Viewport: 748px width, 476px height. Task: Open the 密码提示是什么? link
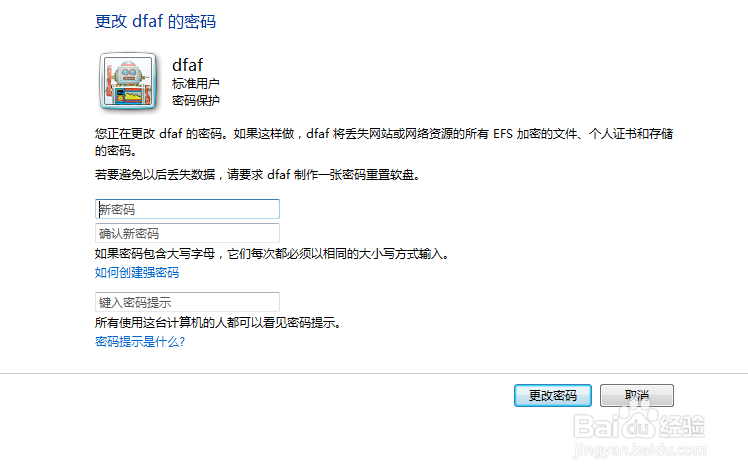(x=140, y=341)
